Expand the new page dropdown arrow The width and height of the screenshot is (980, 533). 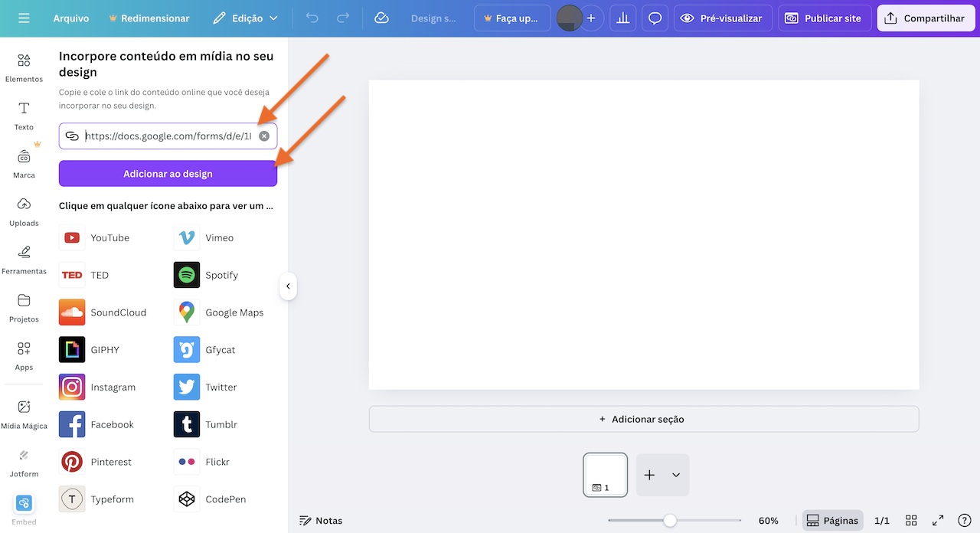coord(677,475)
